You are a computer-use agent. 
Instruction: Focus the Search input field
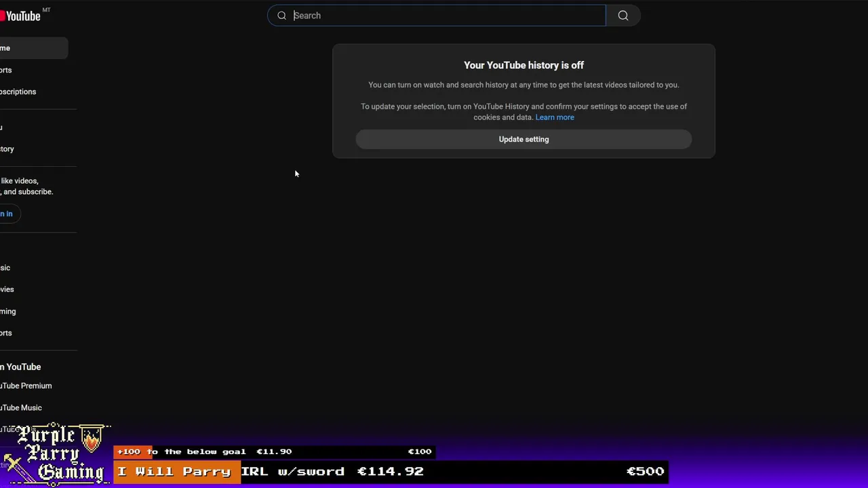click(436, 16)
